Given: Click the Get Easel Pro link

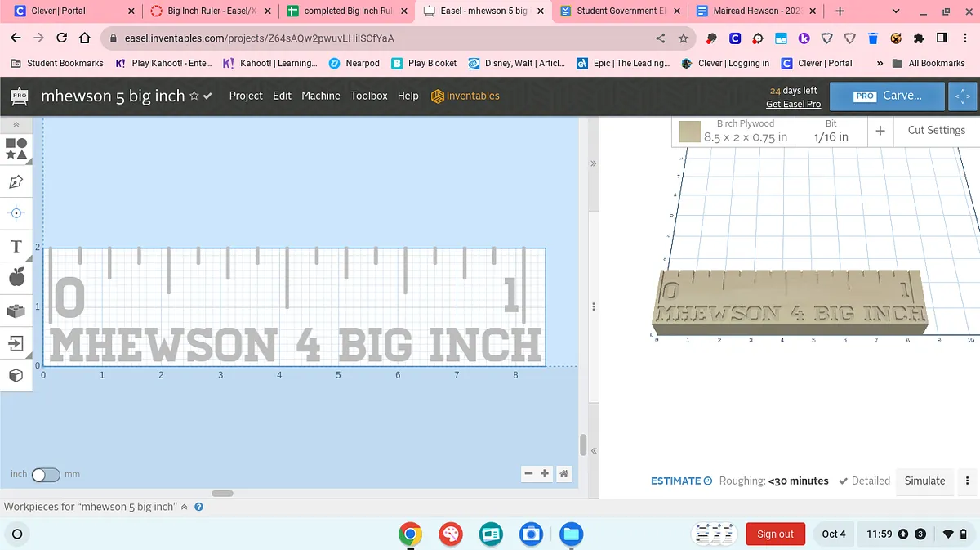Looking at the screenshot, I should click(793, 104).
